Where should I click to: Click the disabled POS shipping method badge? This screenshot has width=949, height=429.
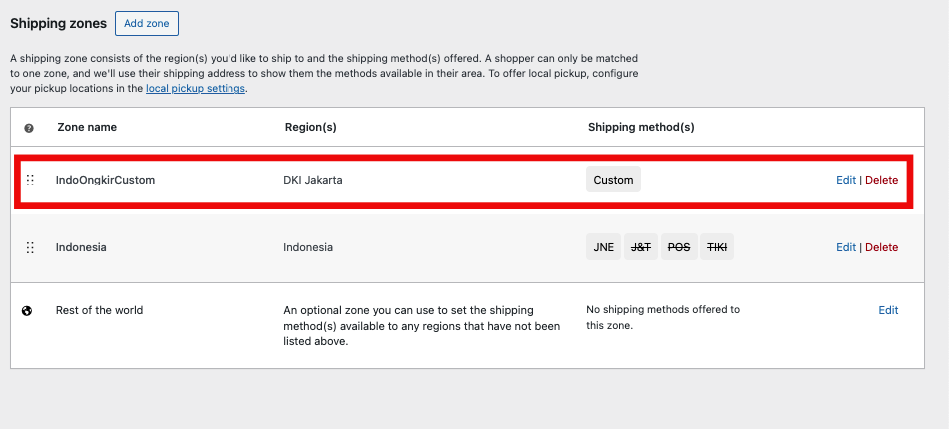point(679,247)
